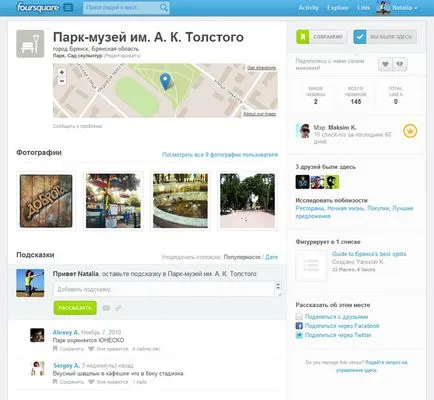Share with friends via envelope icon

pyautogui.click(x=299, y=317)
